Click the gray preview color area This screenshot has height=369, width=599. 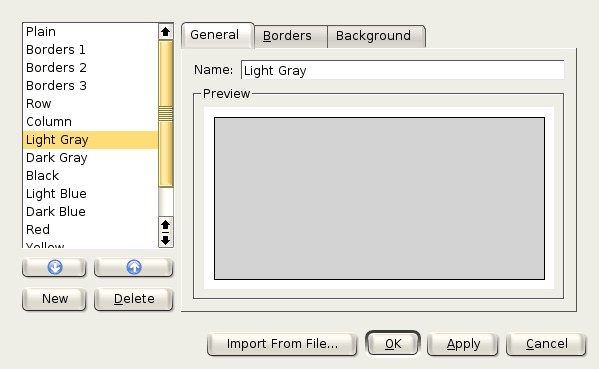(379, 199)
